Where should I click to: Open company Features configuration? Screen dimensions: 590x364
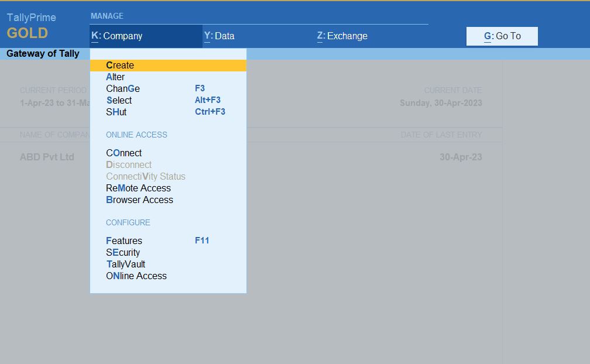124,241
